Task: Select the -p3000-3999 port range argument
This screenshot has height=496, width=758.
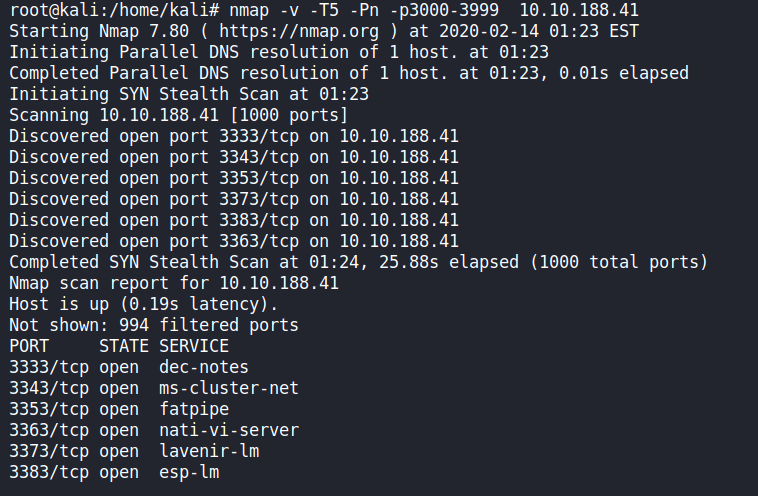Action: click(x=433, y=10)
